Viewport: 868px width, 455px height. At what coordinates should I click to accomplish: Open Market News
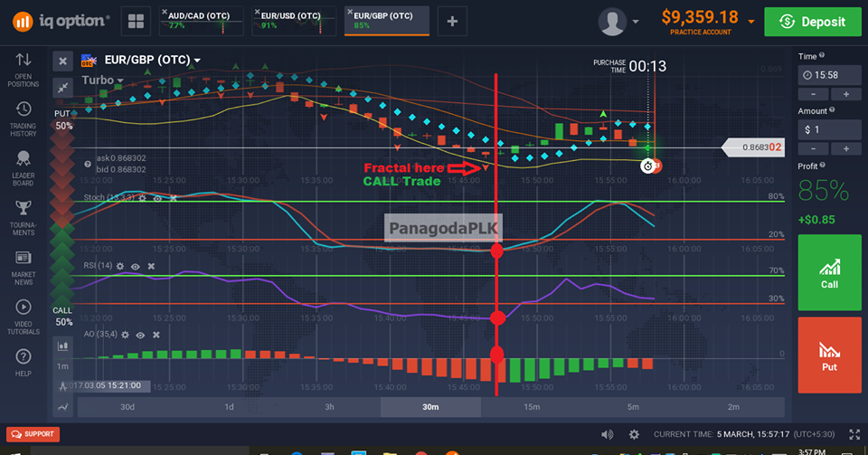click(24, 268)
